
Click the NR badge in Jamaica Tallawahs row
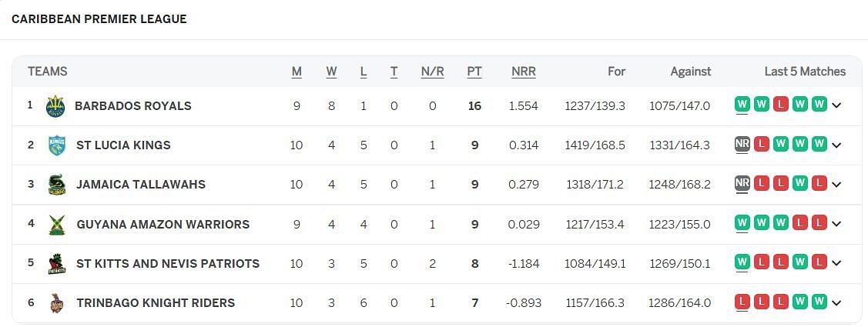coord(742,184)
